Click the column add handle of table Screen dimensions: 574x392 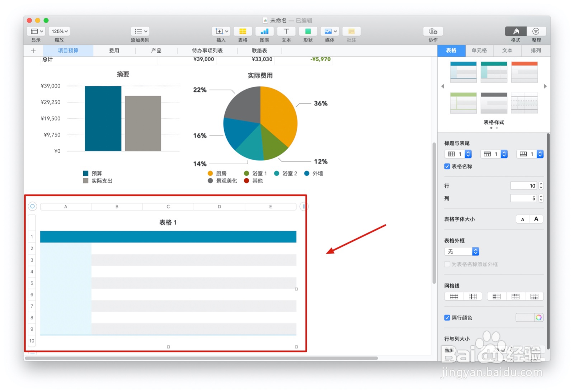[x=304, y=206]
